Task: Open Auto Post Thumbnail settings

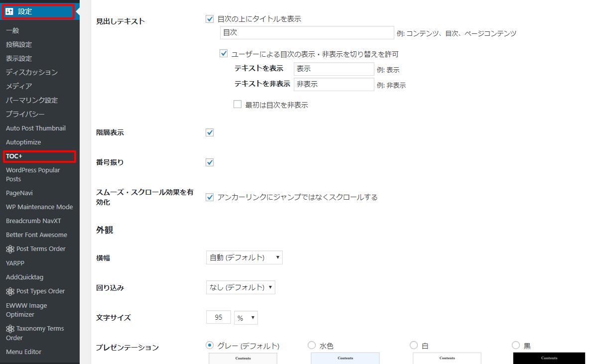Action: tap(36, 128)
